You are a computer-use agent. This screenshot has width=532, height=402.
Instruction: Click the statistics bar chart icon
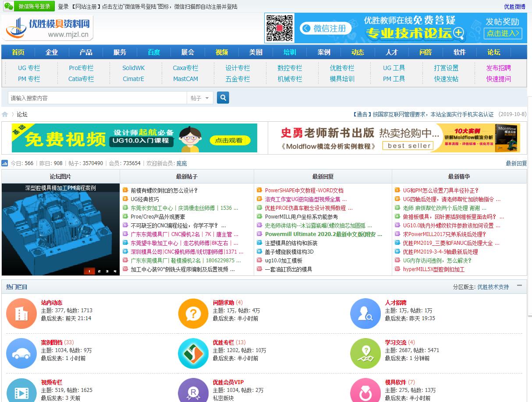[5, 163]
